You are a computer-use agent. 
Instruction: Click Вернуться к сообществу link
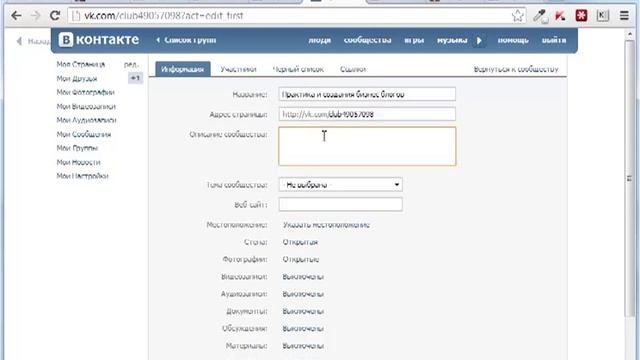pos(516,69)
